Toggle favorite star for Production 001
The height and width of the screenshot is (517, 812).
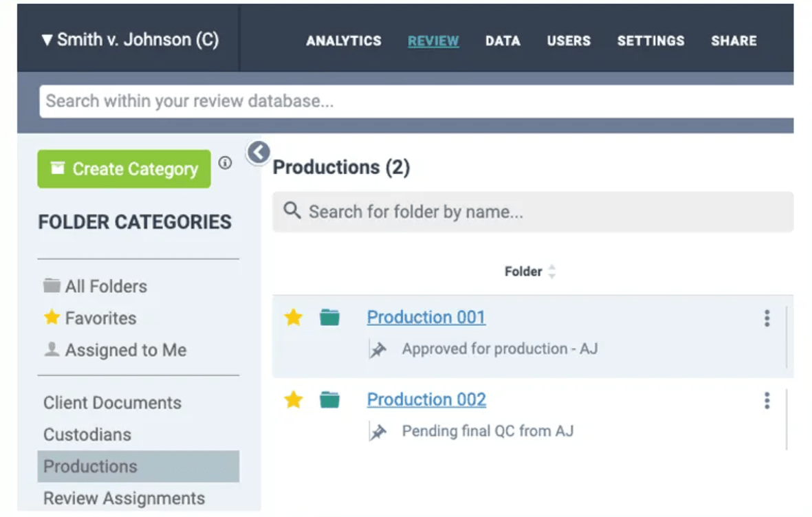click(x=293, y=317)
